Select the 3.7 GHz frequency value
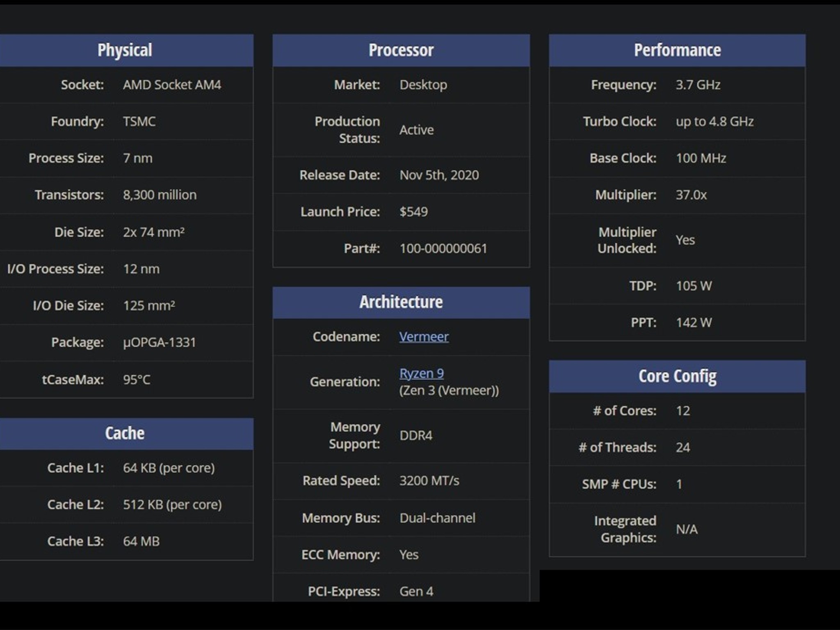 pyautogui.click(x=697, y=85)
